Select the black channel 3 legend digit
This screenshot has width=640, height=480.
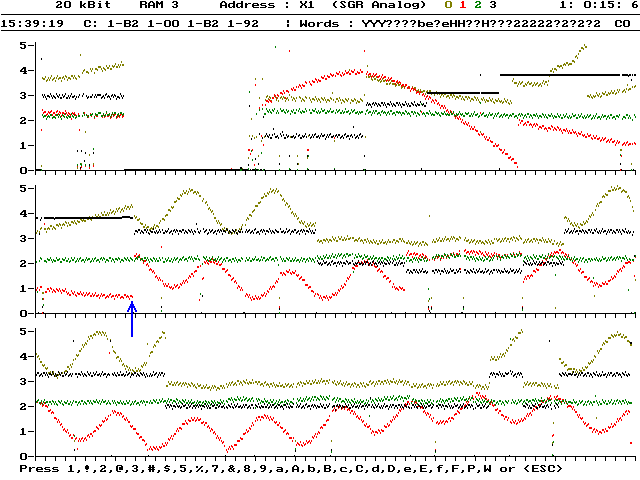pyautogui.click(x=492, y=5)
